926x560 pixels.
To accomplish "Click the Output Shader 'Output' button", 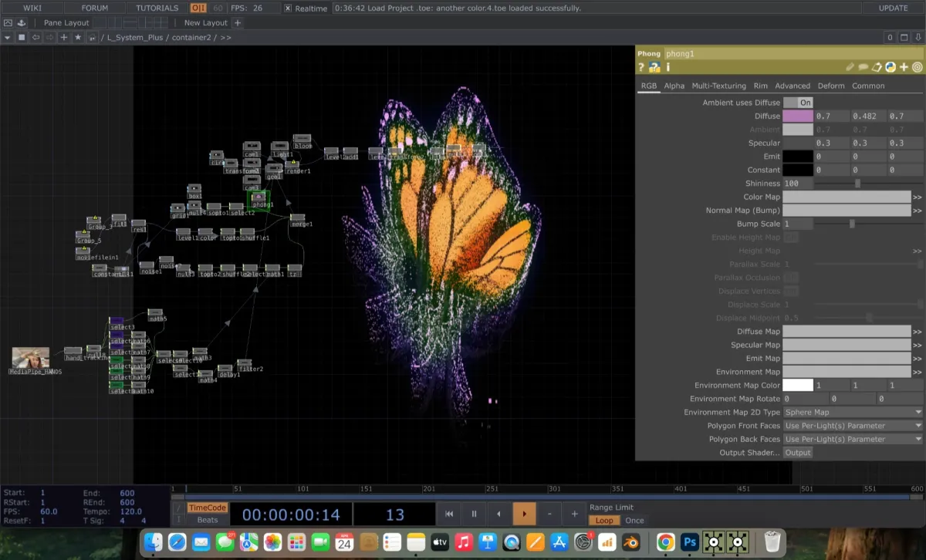I will point(797,453).
